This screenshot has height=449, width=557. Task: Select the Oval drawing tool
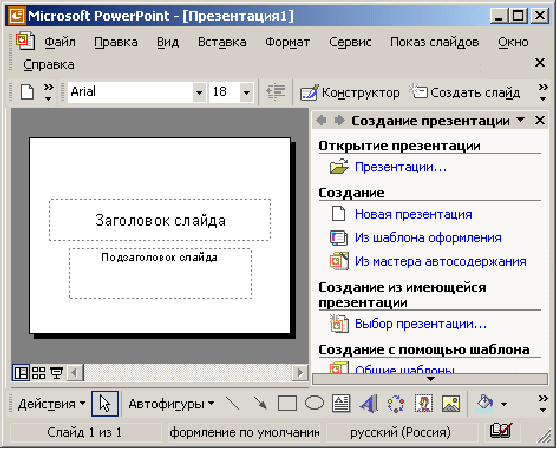pyautogui.click(x=314, y=404)
